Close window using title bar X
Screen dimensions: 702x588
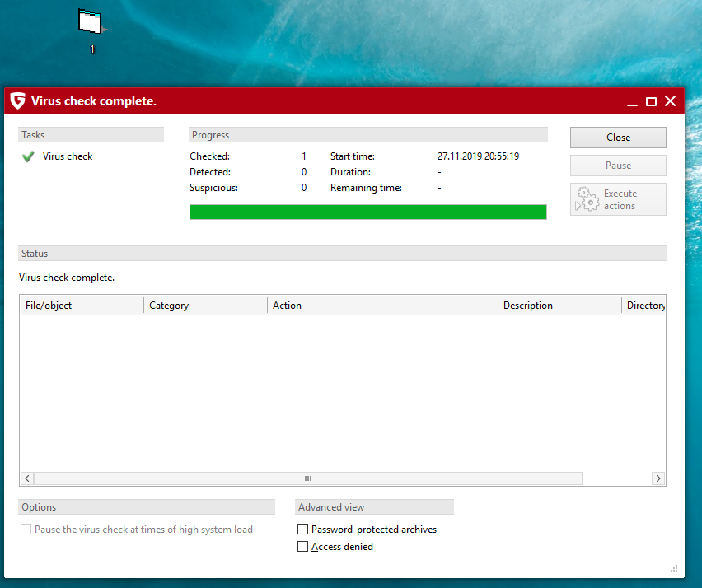pyautogui.click(x=670, y=101)
